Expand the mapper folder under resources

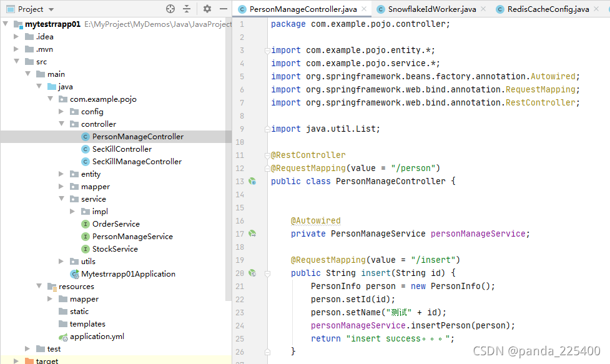coord(50,298)
